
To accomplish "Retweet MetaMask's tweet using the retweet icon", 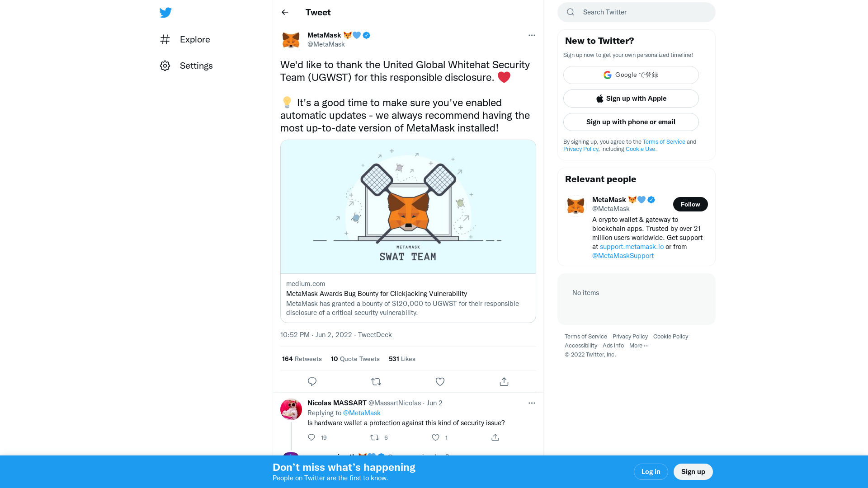I will pyautogui.click(x=376, y=381).
